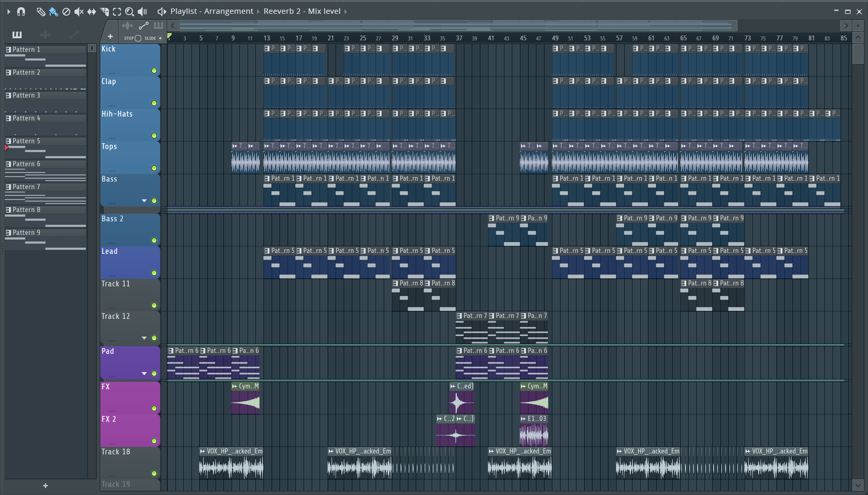The image size is (868, 495).
Task: Select the Playback speaker tool
Action: (x=142, y=11)
